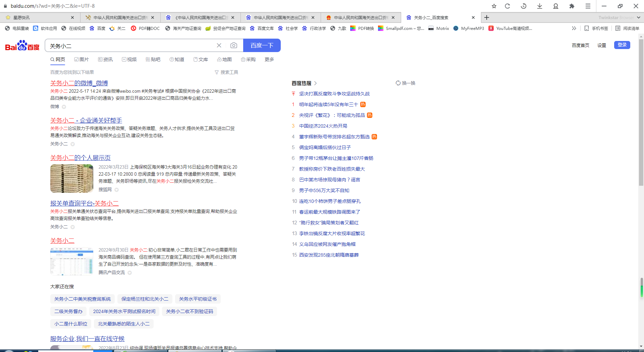Open the 软件应用 bookmark
This screenshot has height=352, width=644.
45,28
